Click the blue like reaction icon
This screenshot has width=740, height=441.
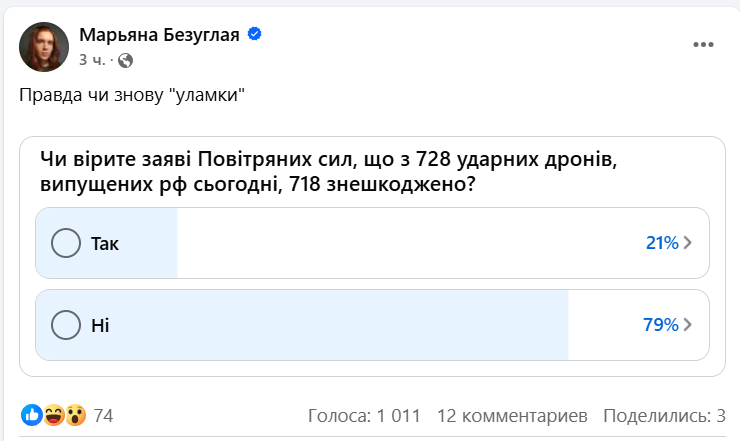coord(32,416)
